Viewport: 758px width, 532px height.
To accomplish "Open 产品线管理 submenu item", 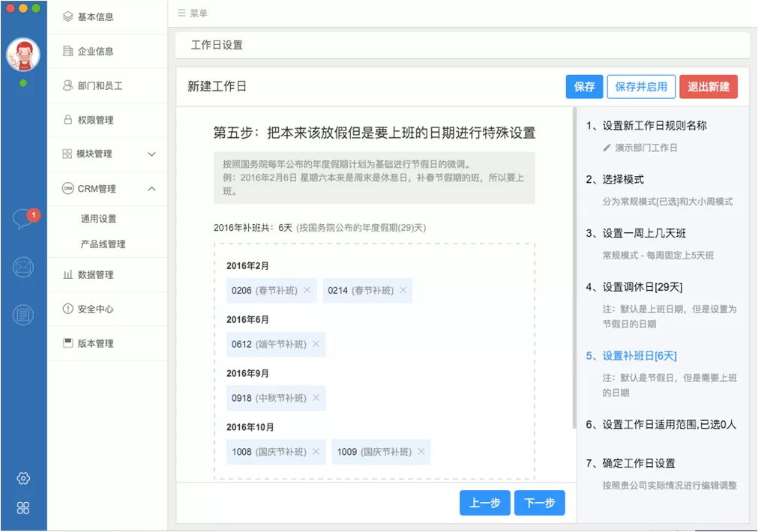I will (103, 244).
